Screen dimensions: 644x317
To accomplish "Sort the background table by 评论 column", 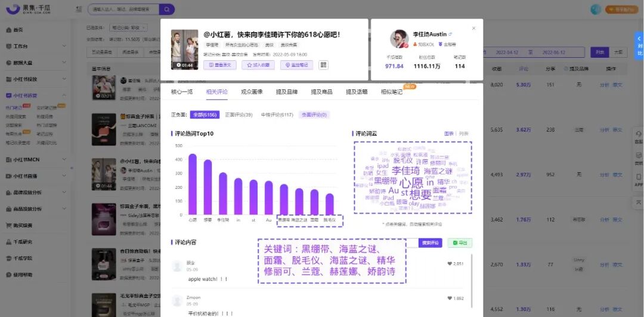I will pos(524,69).
